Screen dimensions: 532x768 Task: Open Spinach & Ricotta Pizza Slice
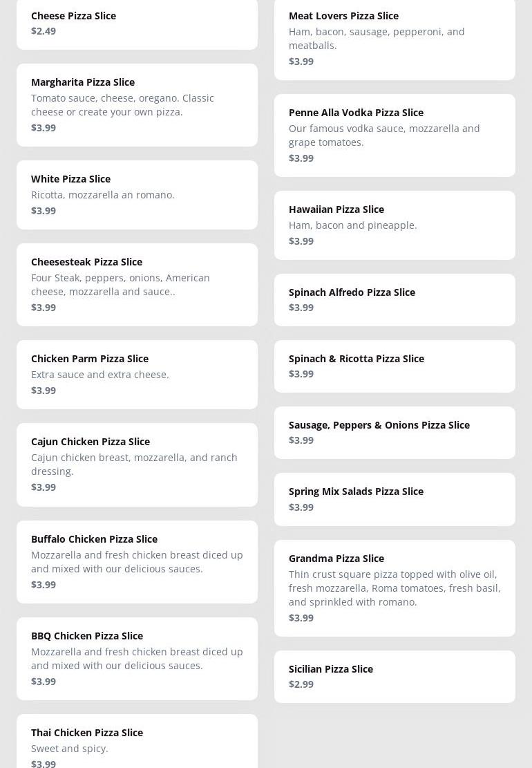pos(395,366)
